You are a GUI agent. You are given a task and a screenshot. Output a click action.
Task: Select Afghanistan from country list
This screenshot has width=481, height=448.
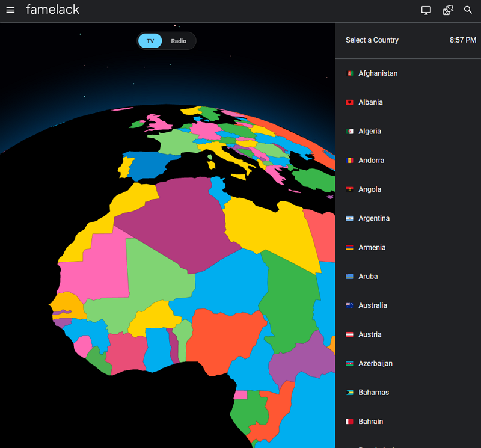click(408, 73)
